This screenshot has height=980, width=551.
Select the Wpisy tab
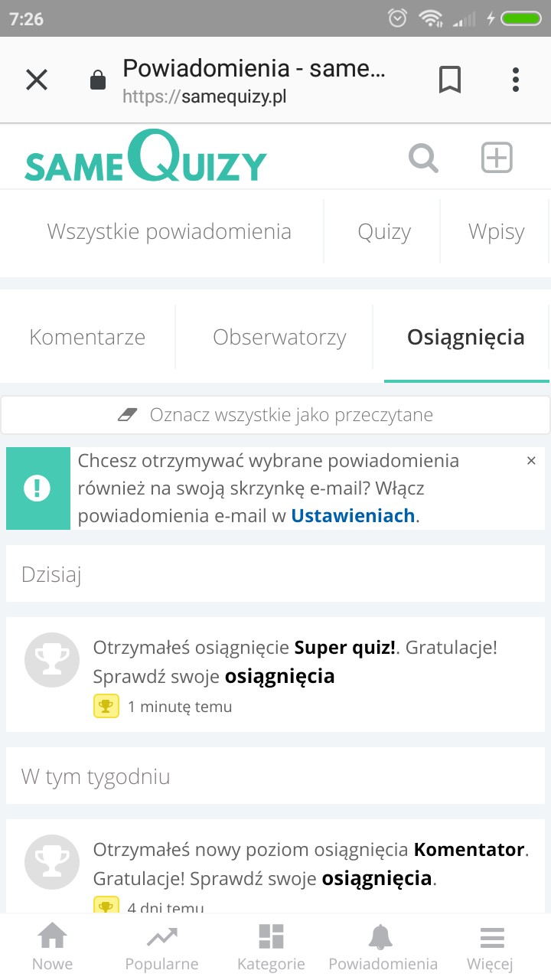click(x=496, y=232)
